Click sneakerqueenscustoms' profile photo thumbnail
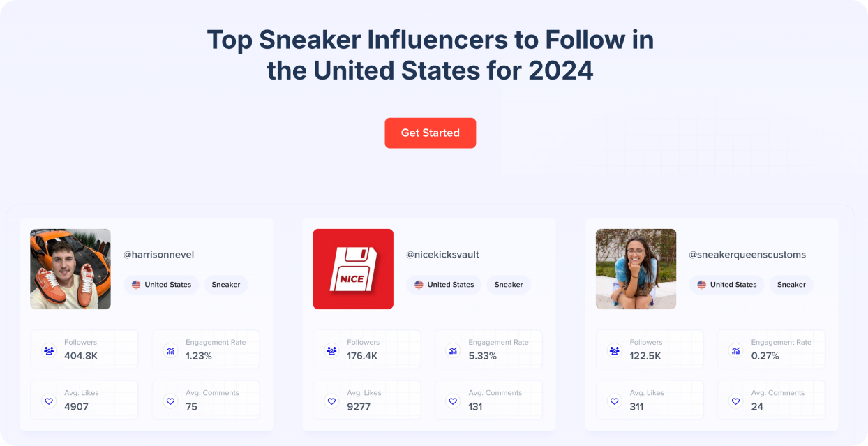Image resolution: width=868 pixels, height=446 pixels. coord(636,269)
